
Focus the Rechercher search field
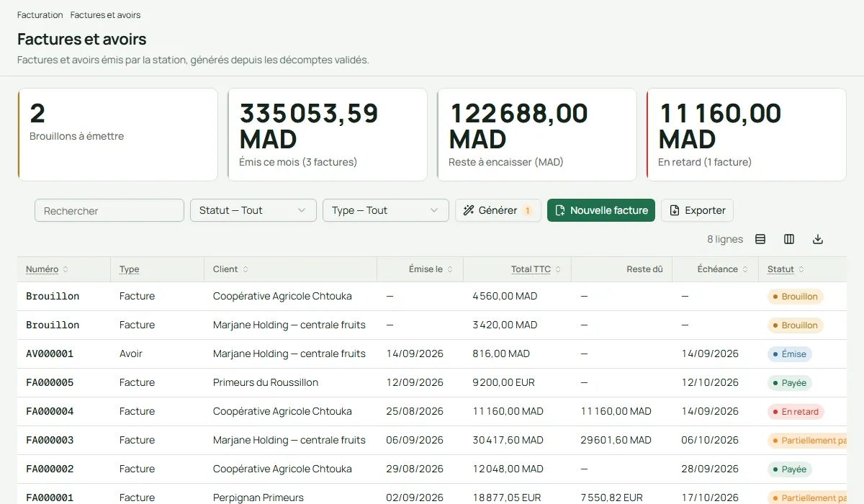tap(109, 210)
